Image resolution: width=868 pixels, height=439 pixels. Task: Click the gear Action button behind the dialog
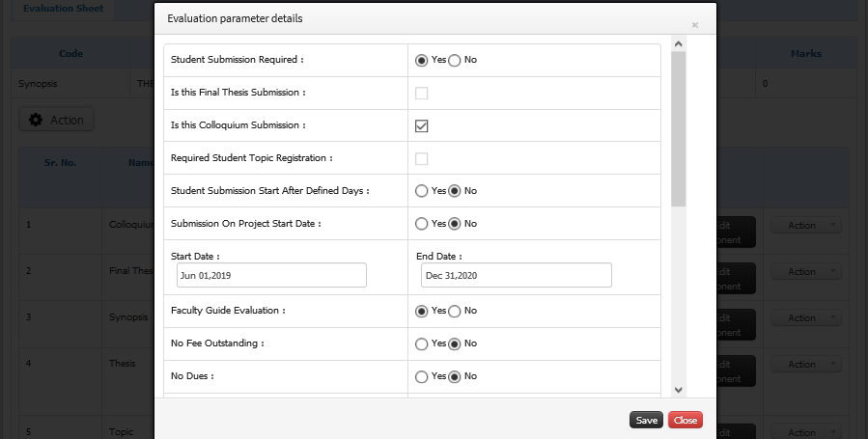pos(56,120)
